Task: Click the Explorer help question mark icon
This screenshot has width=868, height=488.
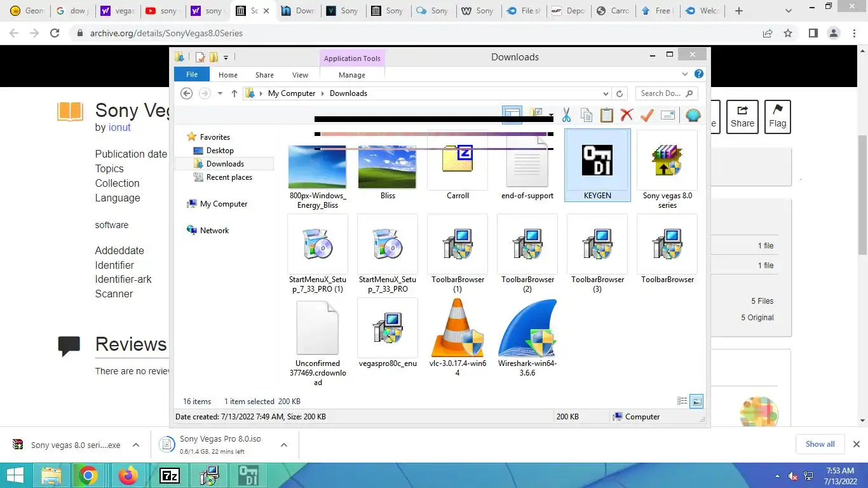Action: [x=699, y=74]
